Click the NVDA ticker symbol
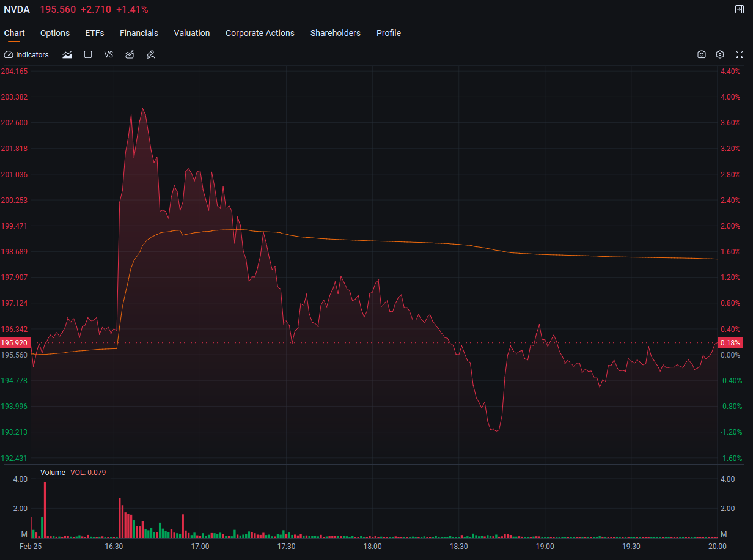753x560 pixels. point(17,9)
